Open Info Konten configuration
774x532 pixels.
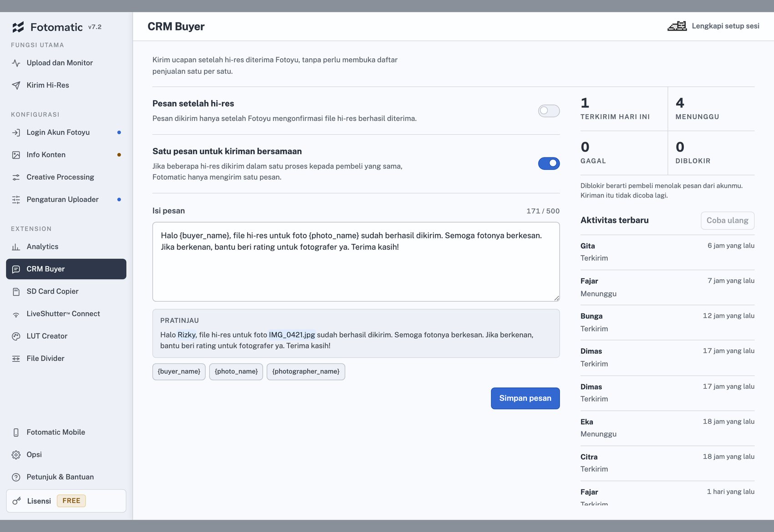pos(66,155)
